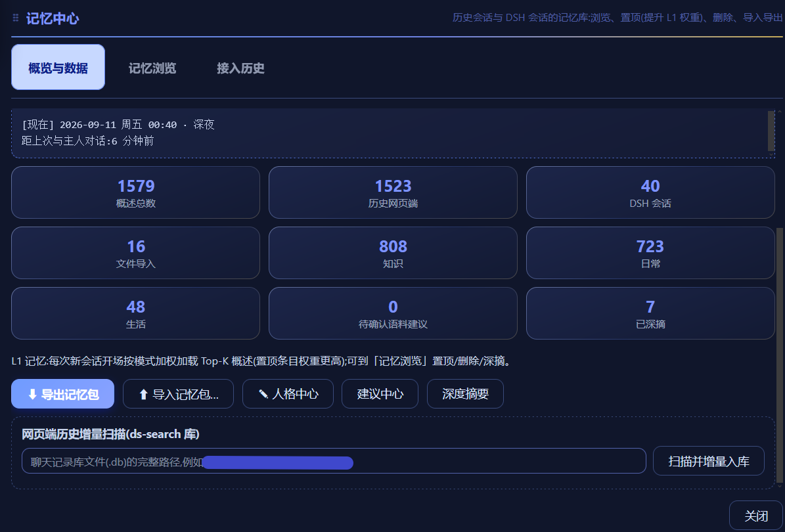Click the 关闭 button
This screenshot has width=785, height=532.
tap(755, 516)
